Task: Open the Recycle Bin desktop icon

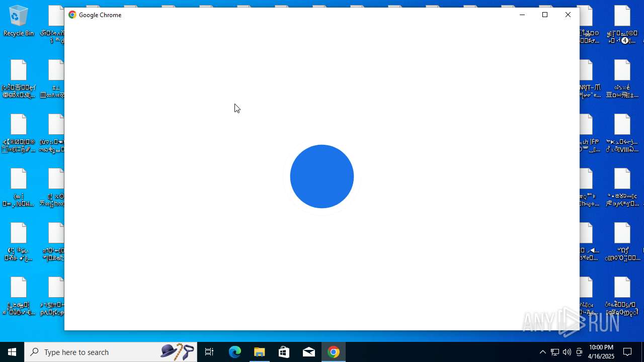Action: click(19, 21)
